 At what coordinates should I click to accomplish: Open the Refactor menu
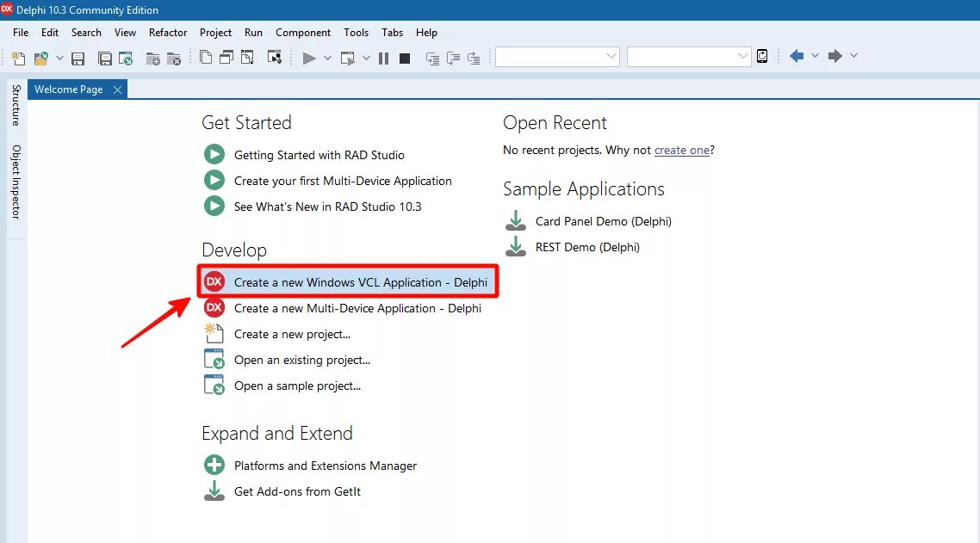pos(168,33)
